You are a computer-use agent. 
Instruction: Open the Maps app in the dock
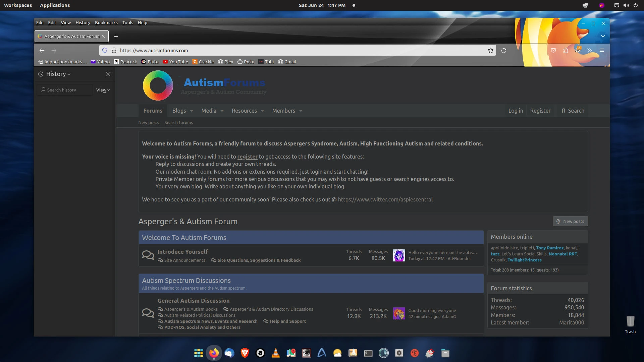tap(291, 353)
